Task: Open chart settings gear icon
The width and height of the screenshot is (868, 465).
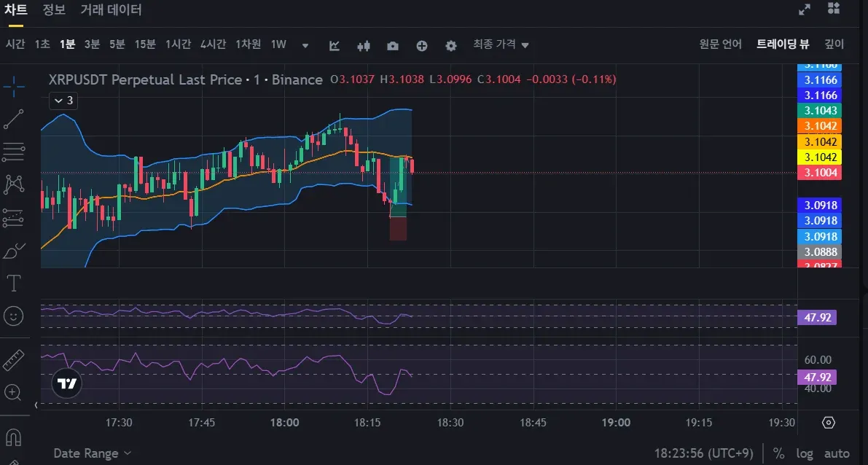Action: pyautogui.click(x=451, y=45)
